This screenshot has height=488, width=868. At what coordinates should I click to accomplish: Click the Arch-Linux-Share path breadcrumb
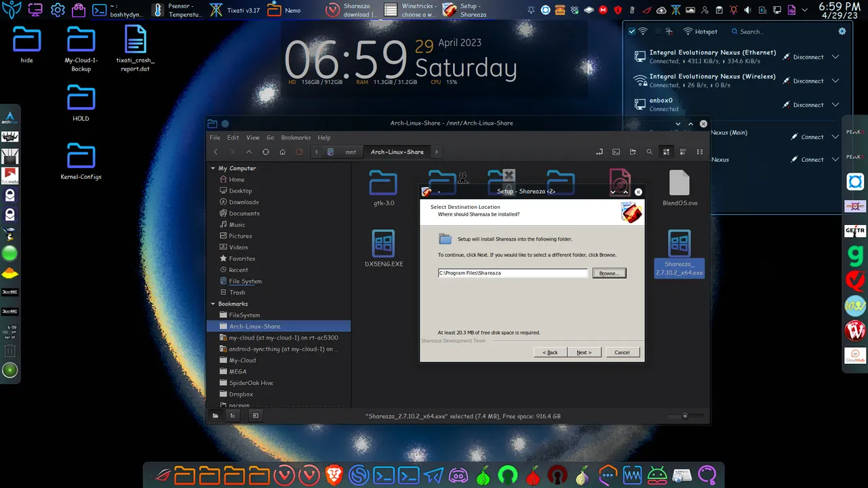(397, 152)
